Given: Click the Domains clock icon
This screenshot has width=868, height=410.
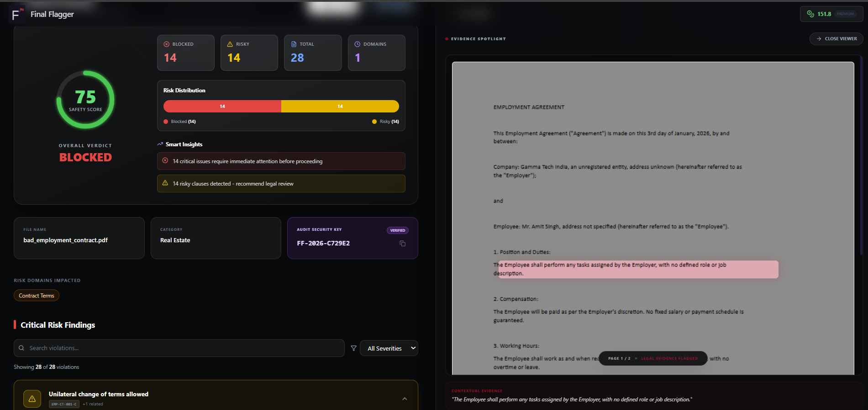Looking at the screenshot, I should click(358, 44).
